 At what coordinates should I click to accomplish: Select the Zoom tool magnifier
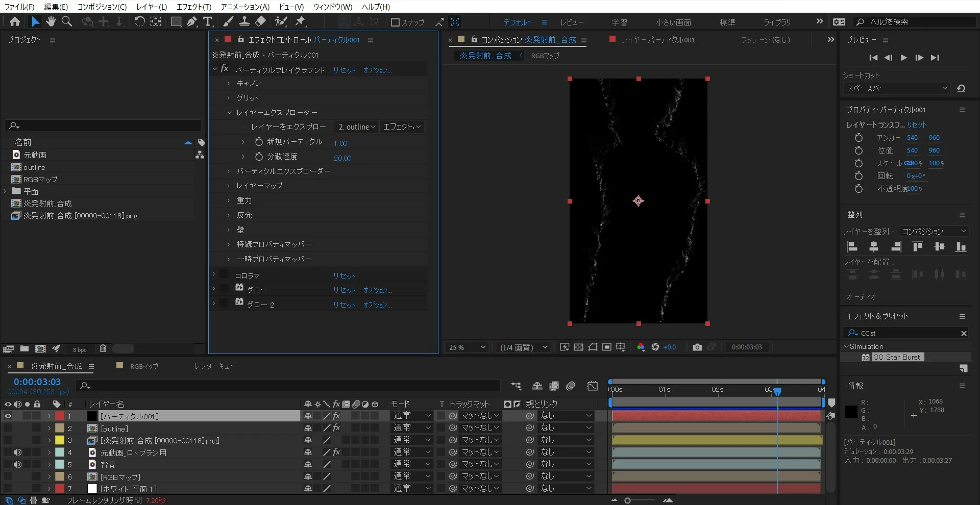point(67,21)
